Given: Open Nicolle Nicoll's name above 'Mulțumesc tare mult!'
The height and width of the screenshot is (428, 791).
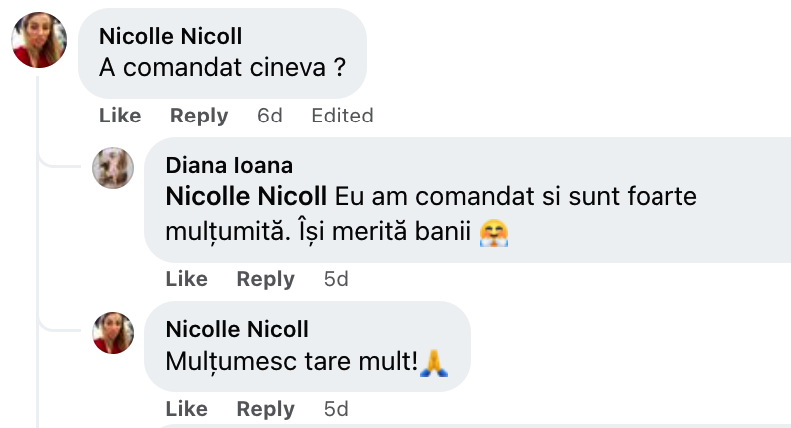Looking at the screenshot, I should pos(237,329).
